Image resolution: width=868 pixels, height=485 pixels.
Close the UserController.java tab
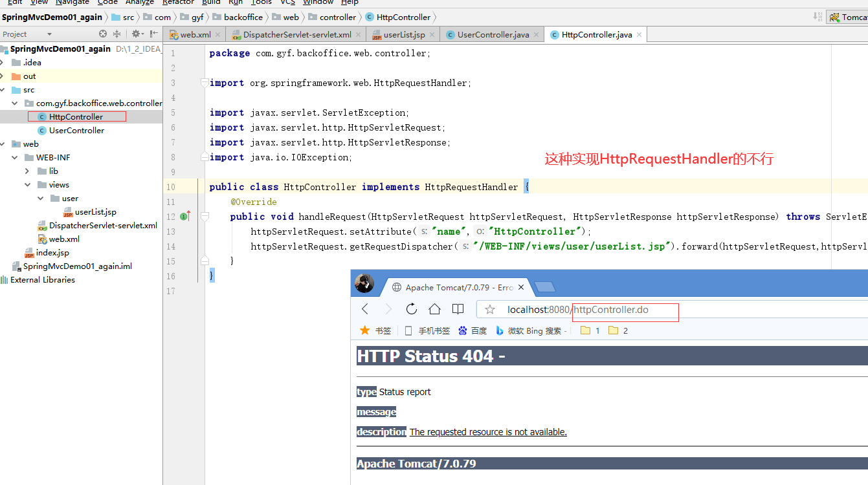[x=535, y=35]
